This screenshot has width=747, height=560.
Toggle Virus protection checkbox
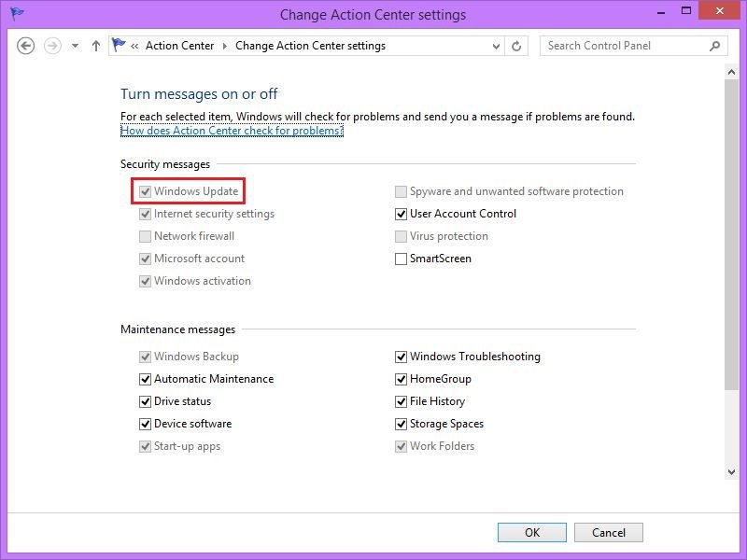[401, 236]
